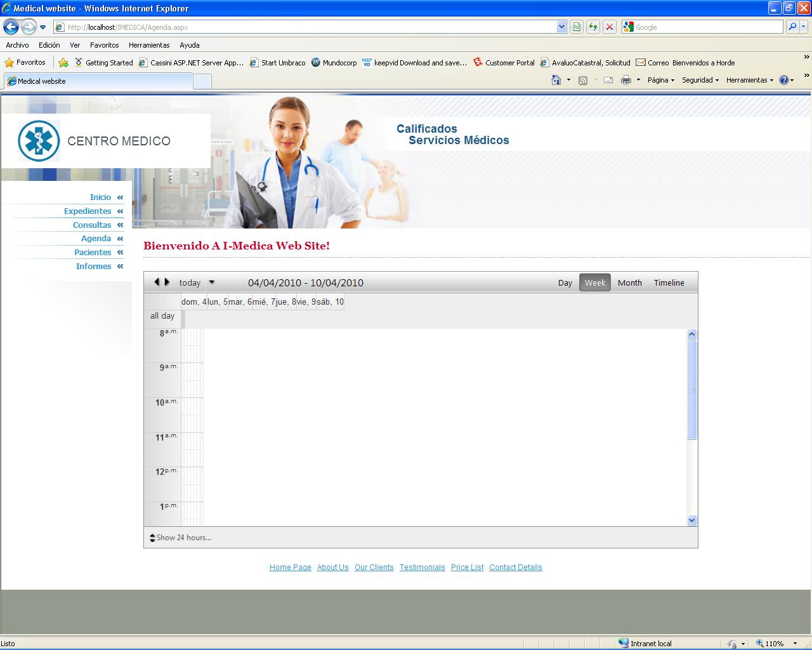
Task: Click the scheduler vertical scrollbar thumb
Action: [x=692, y=390]
